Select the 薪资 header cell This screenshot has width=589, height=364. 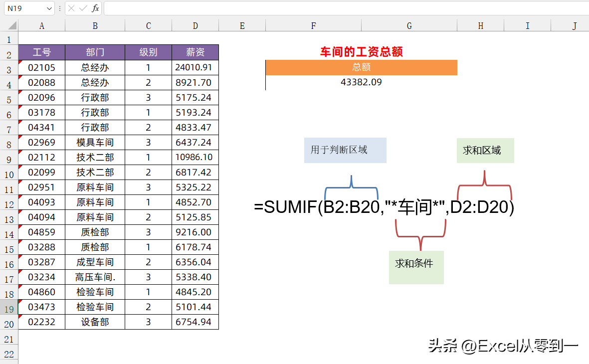(x=195, y=52)
